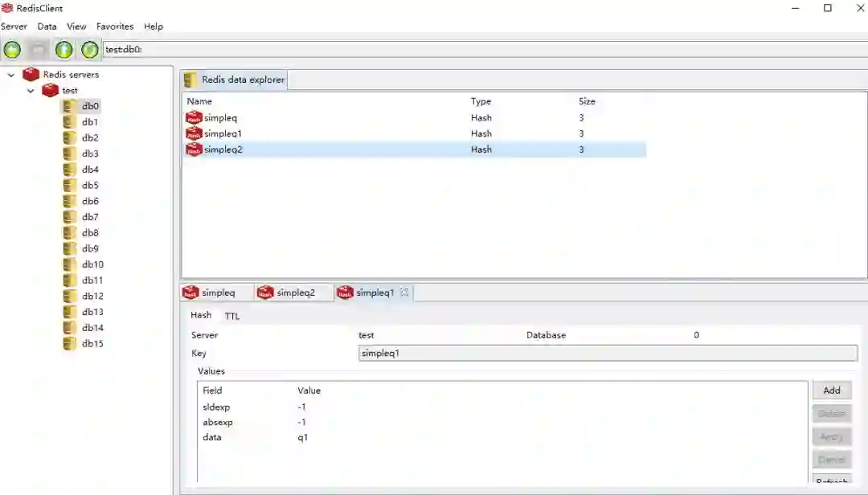Switch to the simpleq tab

pyautogui.click(x=216, y=292)
